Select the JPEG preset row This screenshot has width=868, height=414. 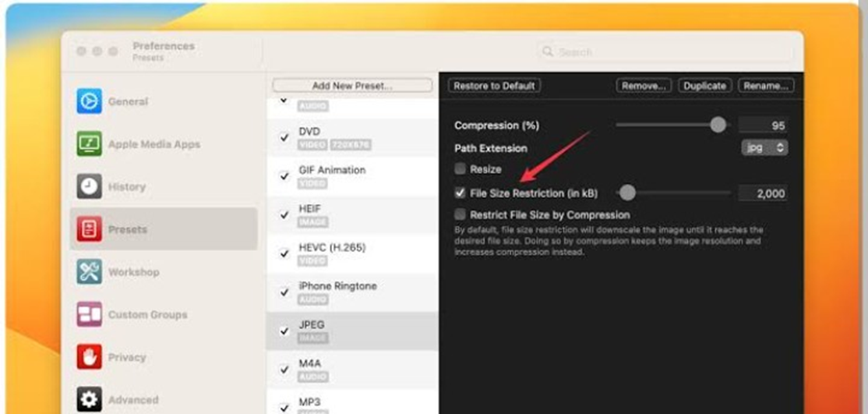[352, 331]
